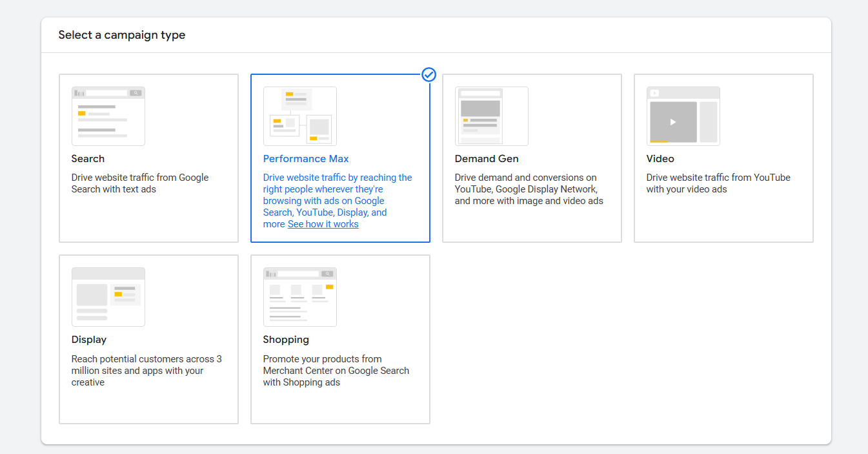Select the Display campaign title
Viewport: 868px width, 454px height.
tap(89, 340)
